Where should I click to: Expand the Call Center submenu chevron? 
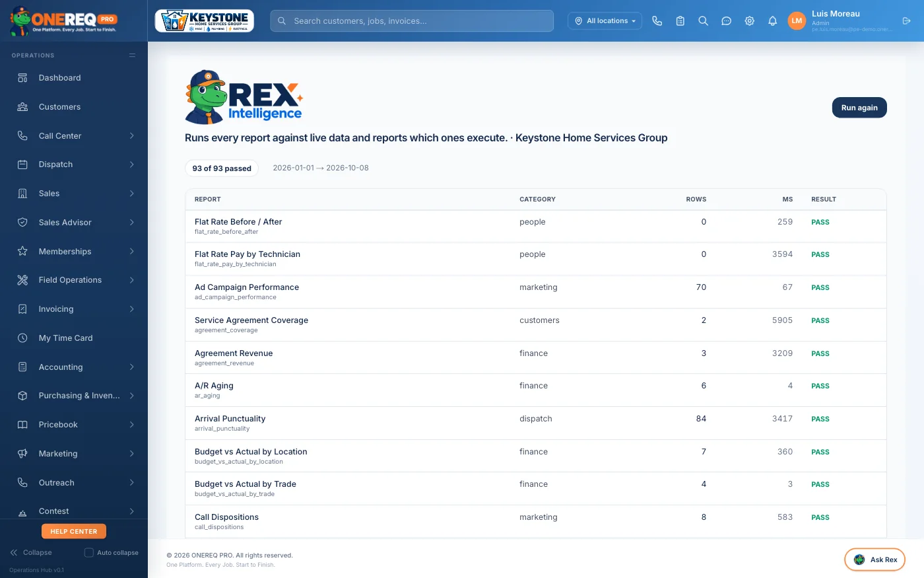(132, 136)
